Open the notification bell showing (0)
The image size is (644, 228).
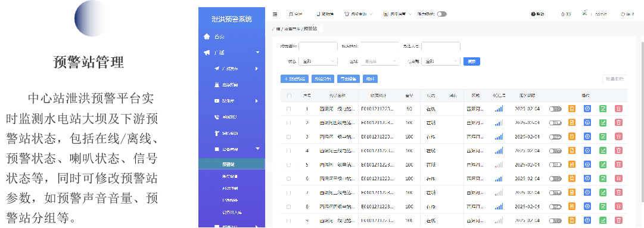pos(566,14)
